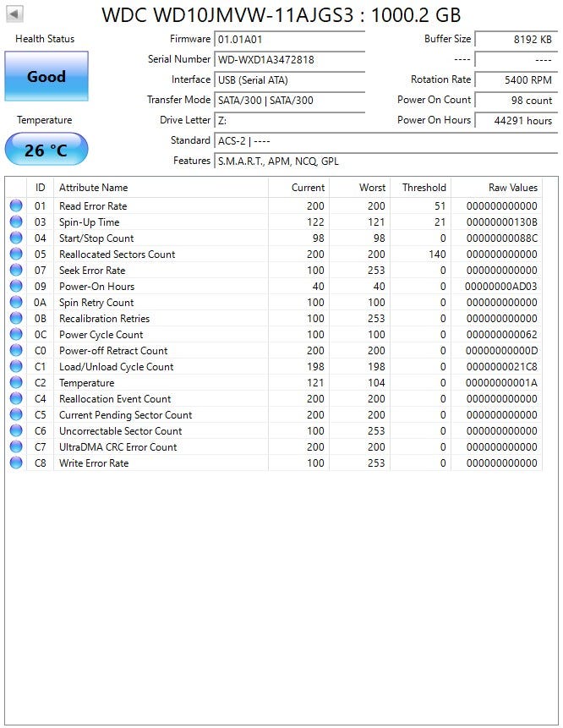Click the Raw Values column header

[x=512, y=188]
